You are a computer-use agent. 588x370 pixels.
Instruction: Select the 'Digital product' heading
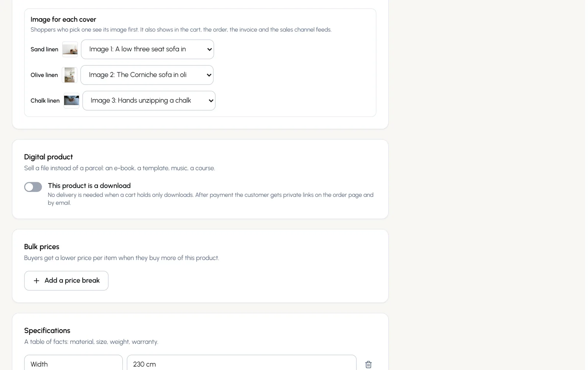tap(49, 157)
